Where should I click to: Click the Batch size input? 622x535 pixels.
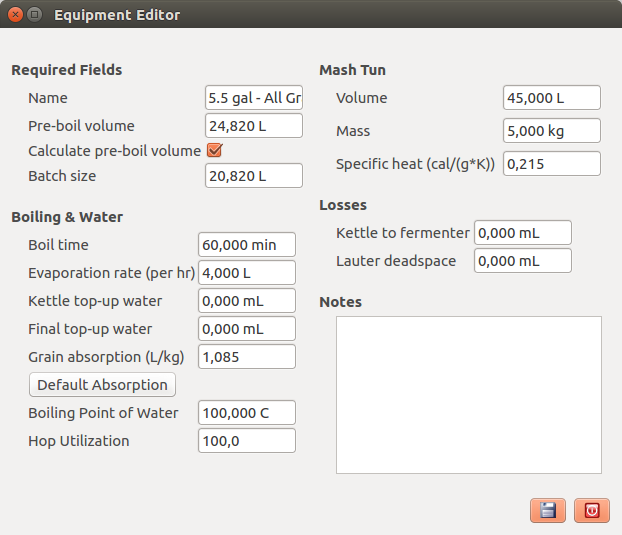coord(254,176)
